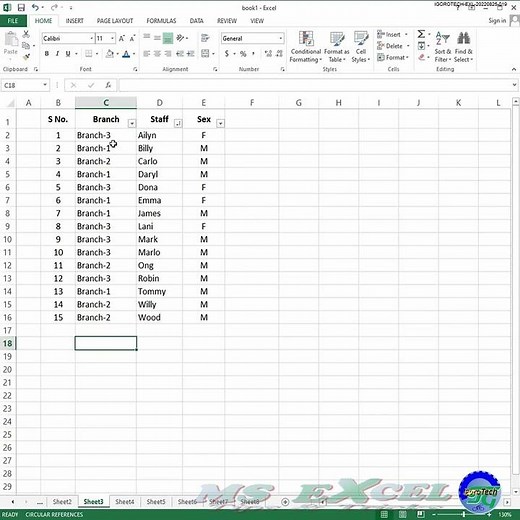Open Conditional Formatting menu

[306, 47]
